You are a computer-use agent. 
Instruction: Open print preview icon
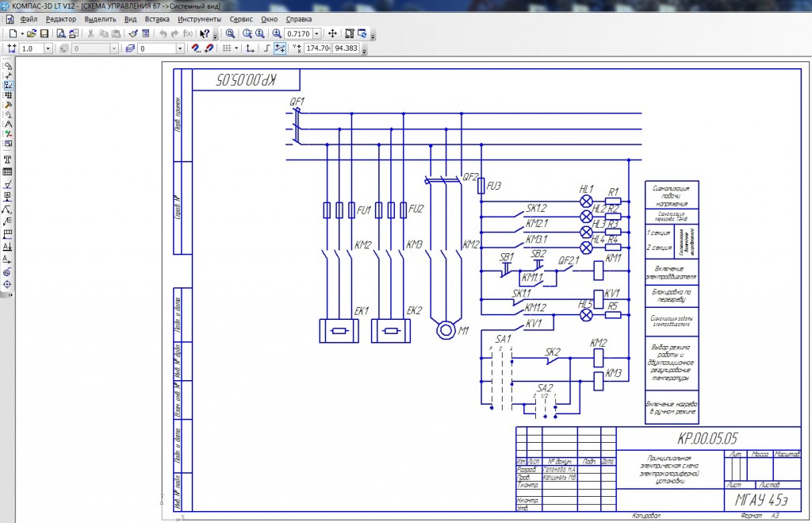(x=60, y=33)
